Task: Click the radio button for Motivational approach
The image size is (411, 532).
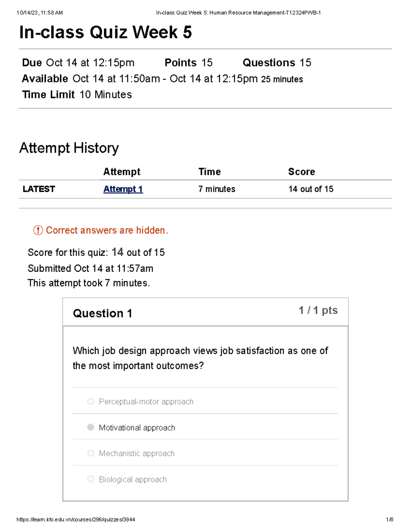Action: click(90, 427)
